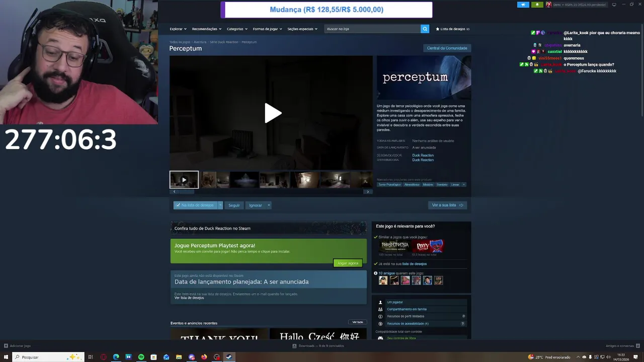The width and height of the screenshot is (644, 362).
Task: Open Downloads status in bottom bar
Action: point(318,346)
